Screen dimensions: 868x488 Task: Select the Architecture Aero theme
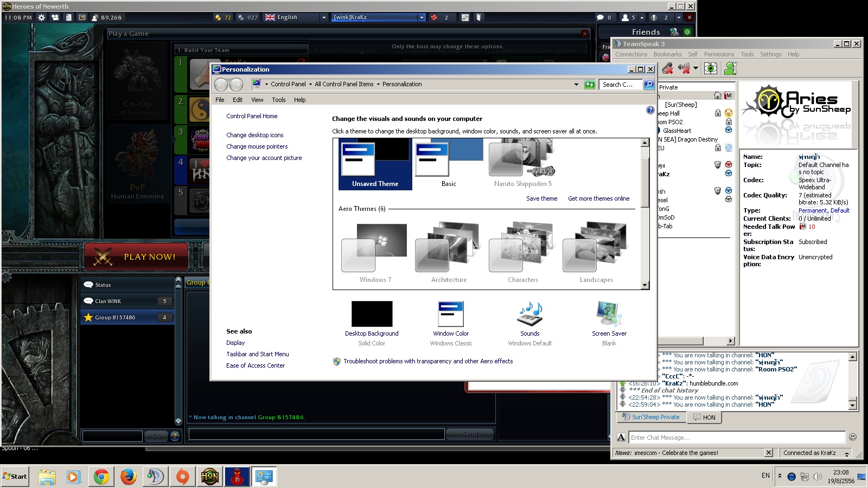[449, 253]
